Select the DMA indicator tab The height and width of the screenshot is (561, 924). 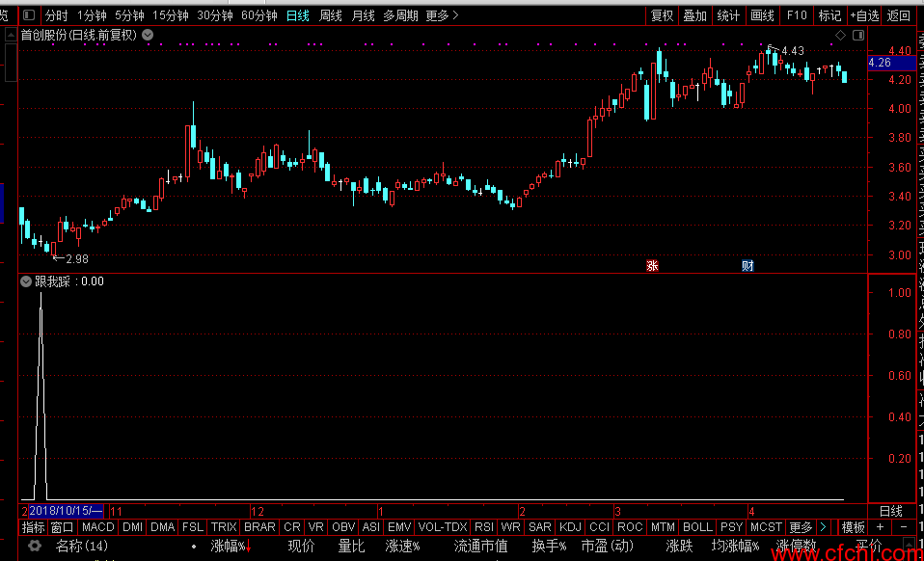pos(162,527)
